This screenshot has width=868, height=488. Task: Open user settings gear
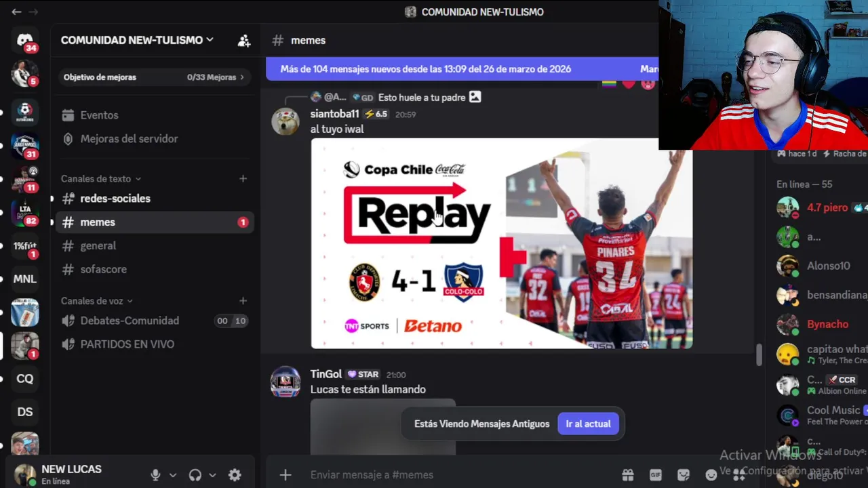235,475
